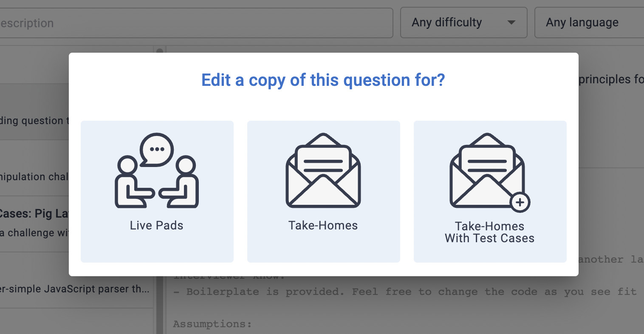Viewport: 644px width, 334px height.
Task: Click the speech bubble above the two people
Action: (x=157, y=149)
